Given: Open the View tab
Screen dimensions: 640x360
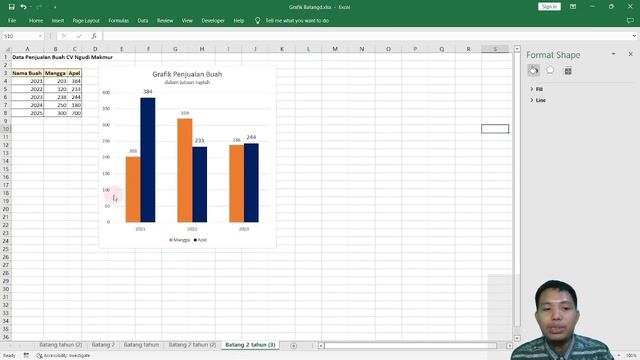Looking at the screenshot, I should [187, 20].
